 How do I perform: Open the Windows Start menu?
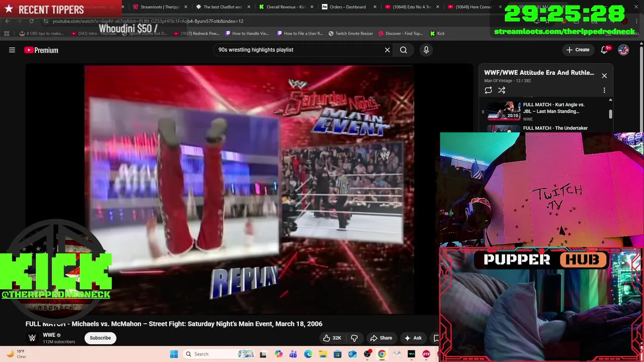point(174,354)
